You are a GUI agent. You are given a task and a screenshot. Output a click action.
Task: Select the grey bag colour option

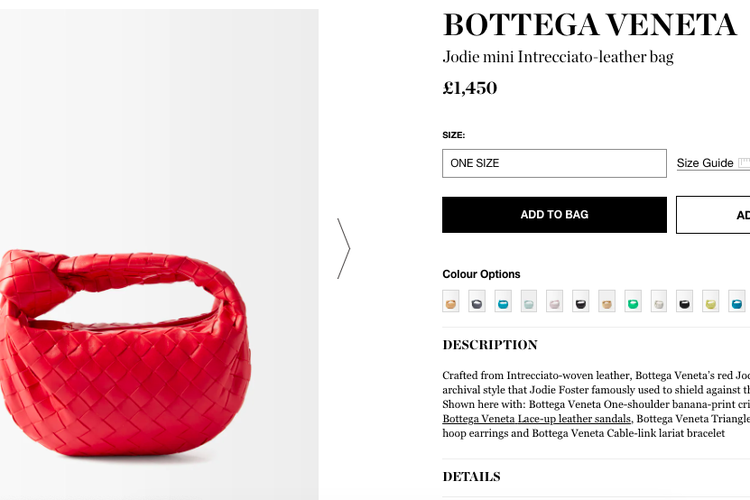[477, 301]
